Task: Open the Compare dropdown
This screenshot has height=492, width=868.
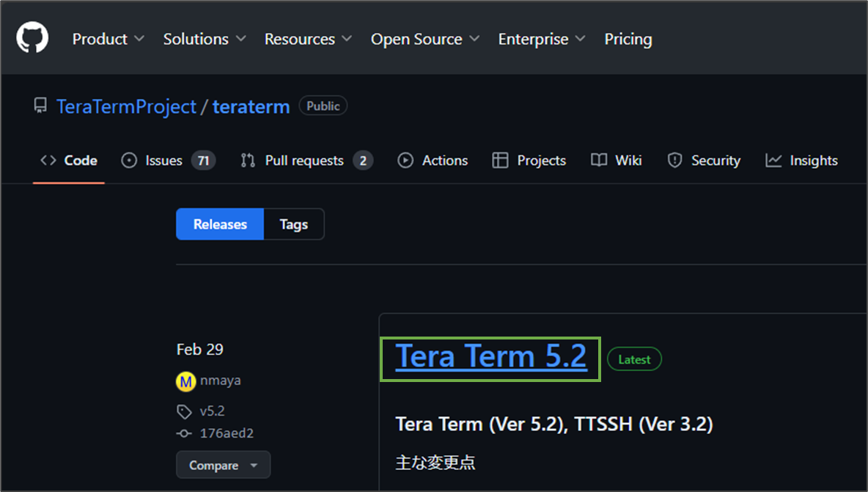Action: (x=223, y=465)
